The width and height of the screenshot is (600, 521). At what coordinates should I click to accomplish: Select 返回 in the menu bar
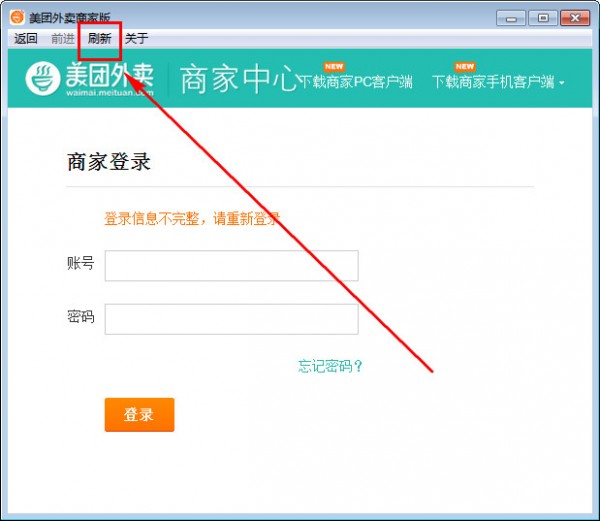coord(26,39)
